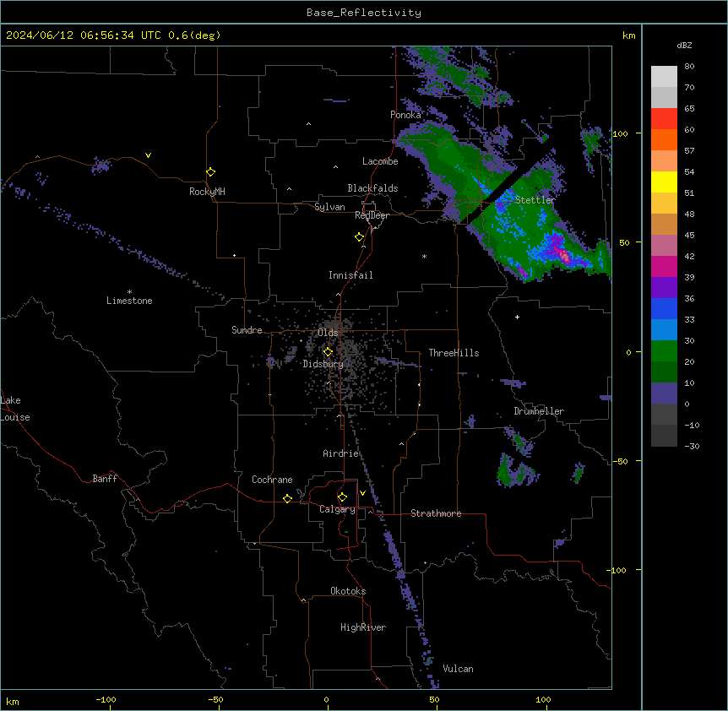Click the Calgary city label
728x711 pixels.
337,509
